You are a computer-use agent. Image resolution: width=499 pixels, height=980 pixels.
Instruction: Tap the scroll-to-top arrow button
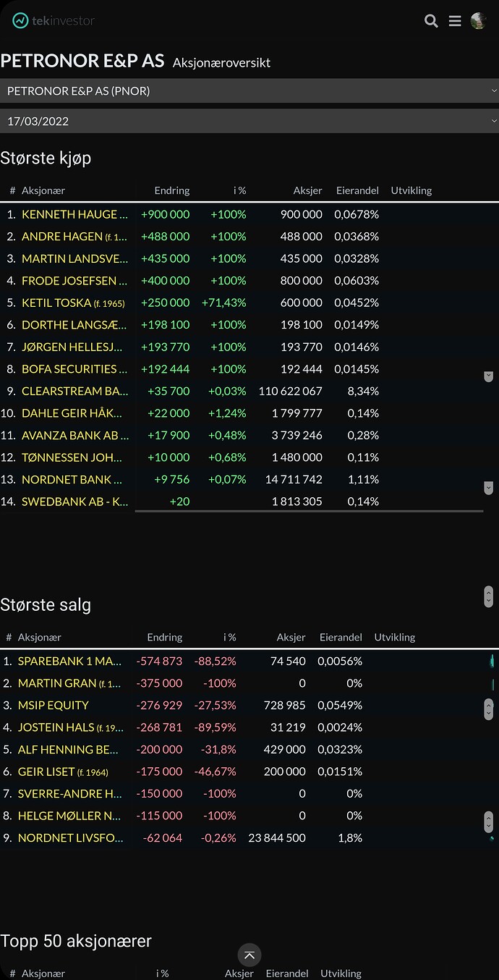click(x=249, y=955)
